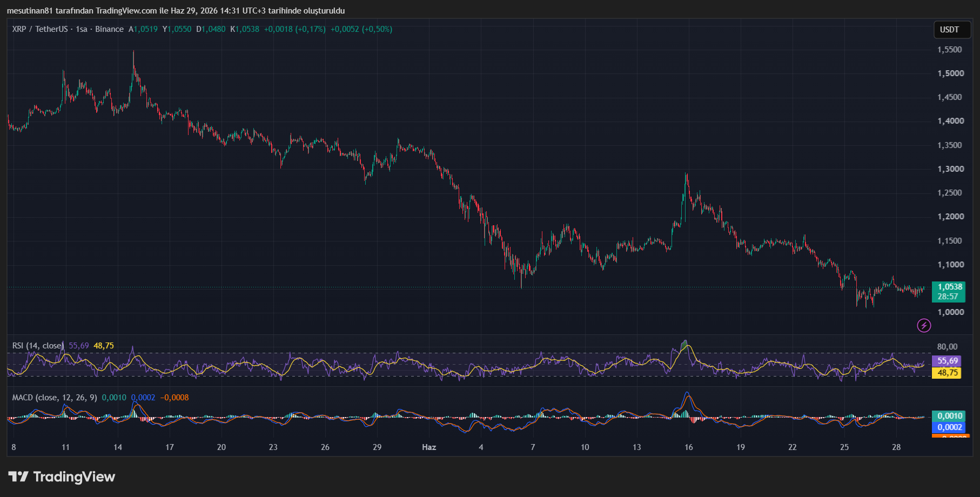Click the high value Y1,0550 in legend
Image resolution: width=980 pixels, height=497 pixels.
[x=177, y=29]
